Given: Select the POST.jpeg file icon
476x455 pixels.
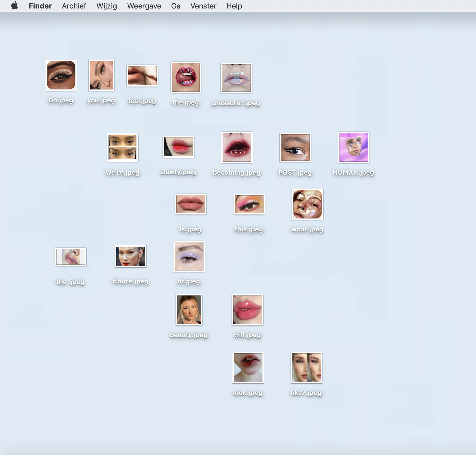Looking at the screenshot, I should [295, 147].
